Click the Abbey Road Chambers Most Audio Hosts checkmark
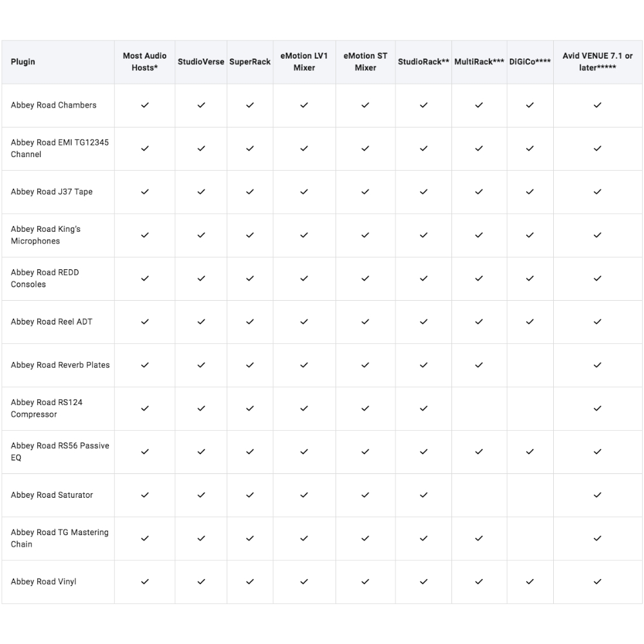Viewport: 644px width, 644px height. pyautogui.click(x=145, y=105)
